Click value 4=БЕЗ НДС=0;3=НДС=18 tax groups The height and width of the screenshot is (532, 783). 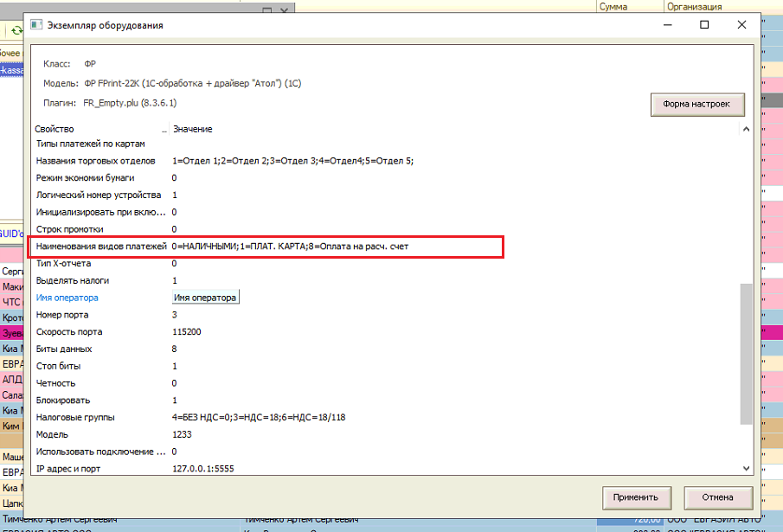[259, 418]
